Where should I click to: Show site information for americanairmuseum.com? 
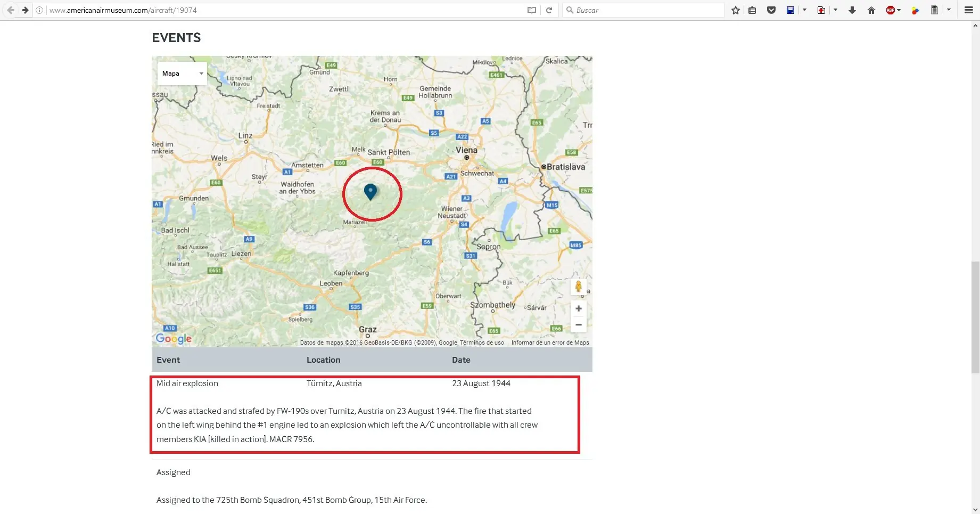(39, 10)
